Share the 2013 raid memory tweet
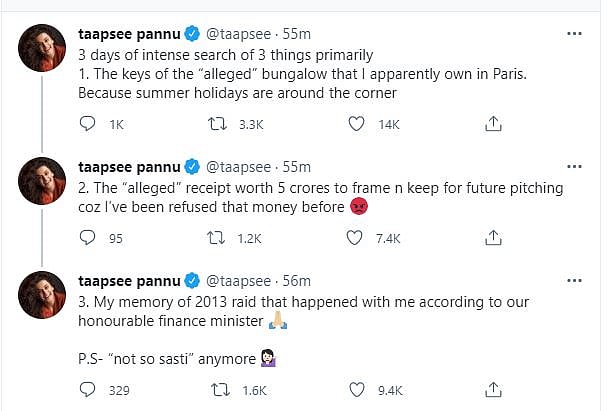The image size is (611, 411). coord(492,390)
